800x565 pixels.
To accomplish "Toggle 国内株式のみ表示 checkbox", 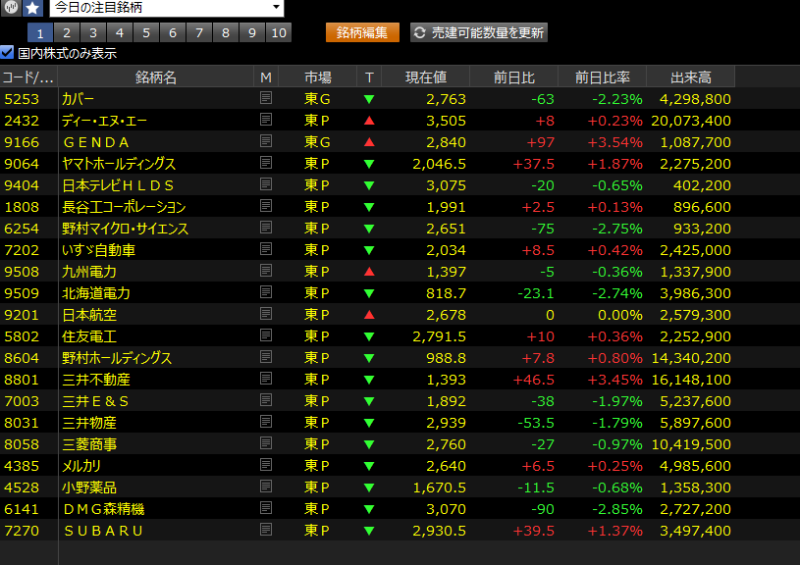I will pyautogui.click(x=7, y=52).
